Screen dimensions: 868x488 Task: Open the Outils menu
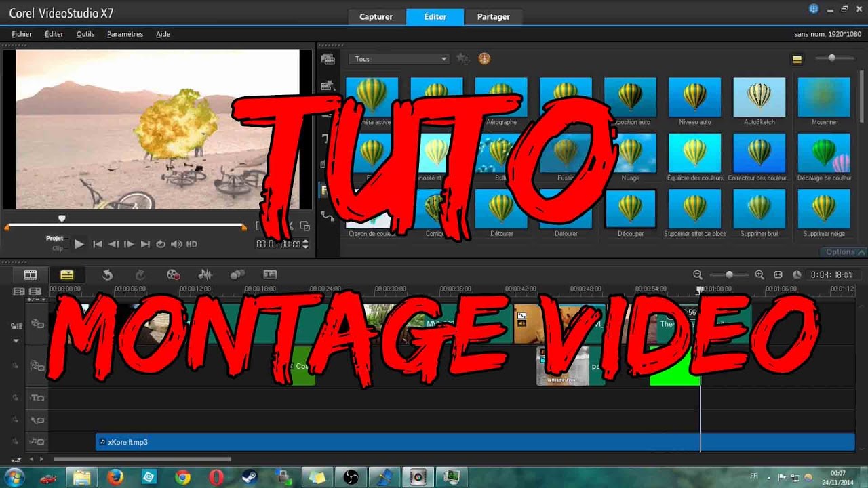[85, 34]
